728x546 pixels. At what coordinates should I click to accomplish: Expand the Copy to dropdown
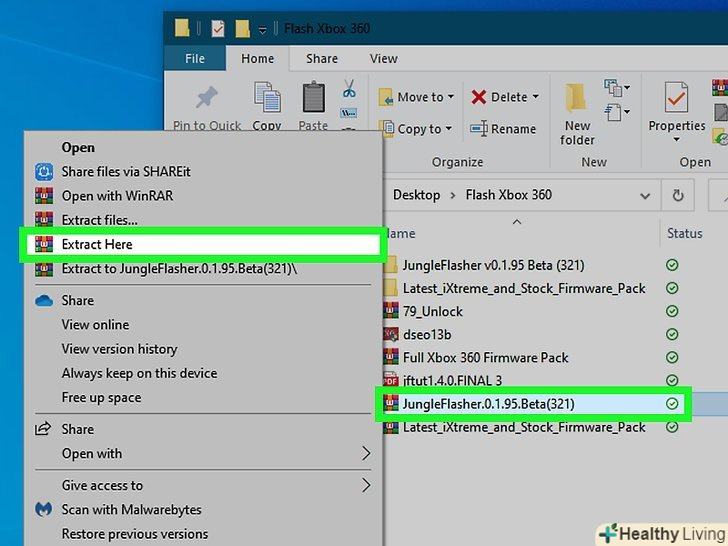point(448,129)
